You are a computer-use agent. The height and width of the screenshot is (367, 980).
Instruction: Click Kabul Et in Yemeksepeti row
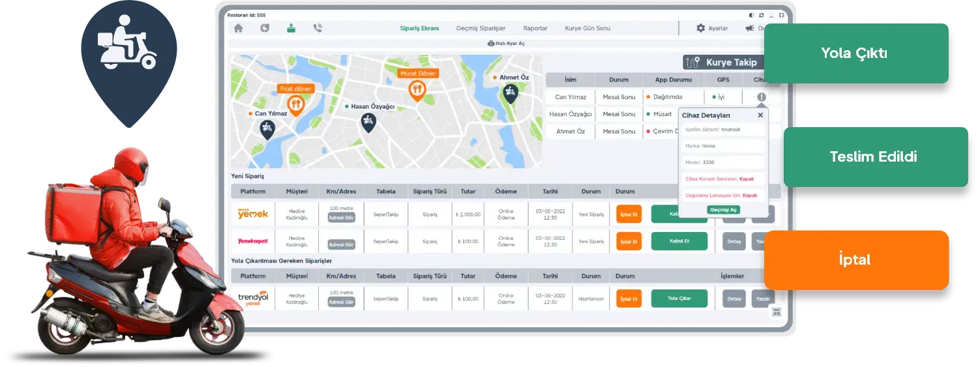point(679,241)
